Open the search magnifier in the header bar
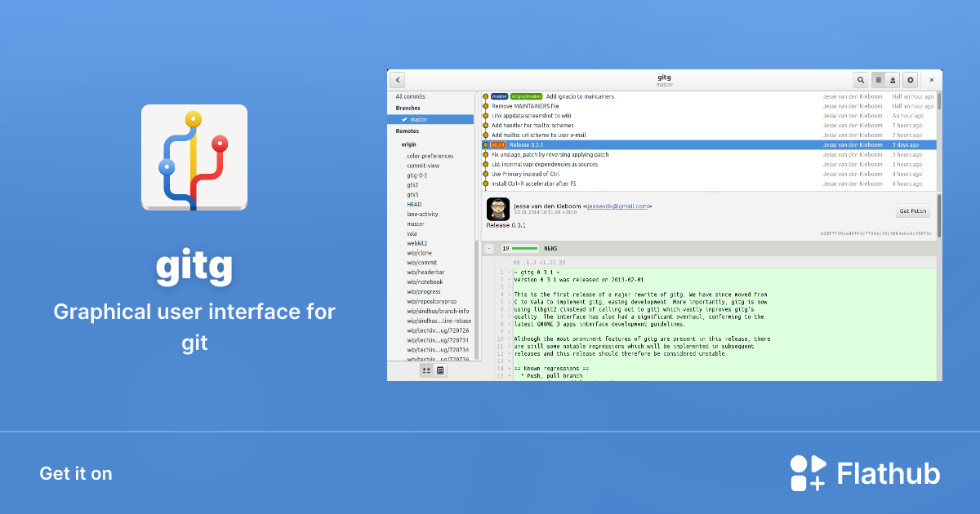Screen dimensions: 980x514 pyautogui.click(x=861, y=80)
